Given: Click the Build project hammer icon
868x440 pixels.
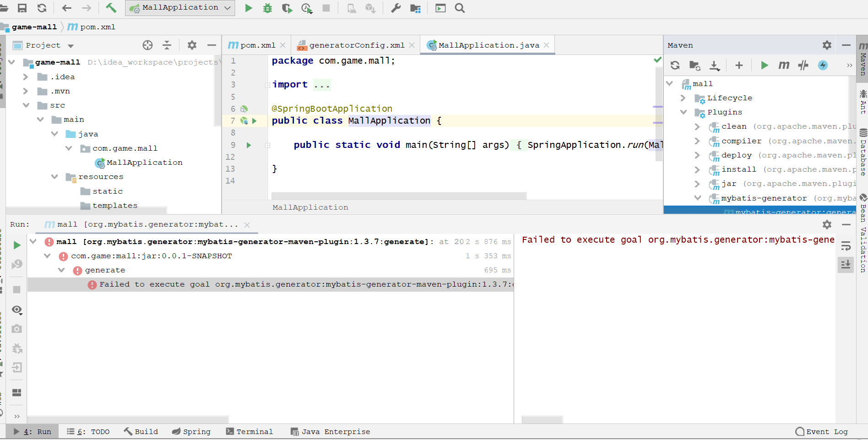Looking at the screenshot, I should (111, 8).
